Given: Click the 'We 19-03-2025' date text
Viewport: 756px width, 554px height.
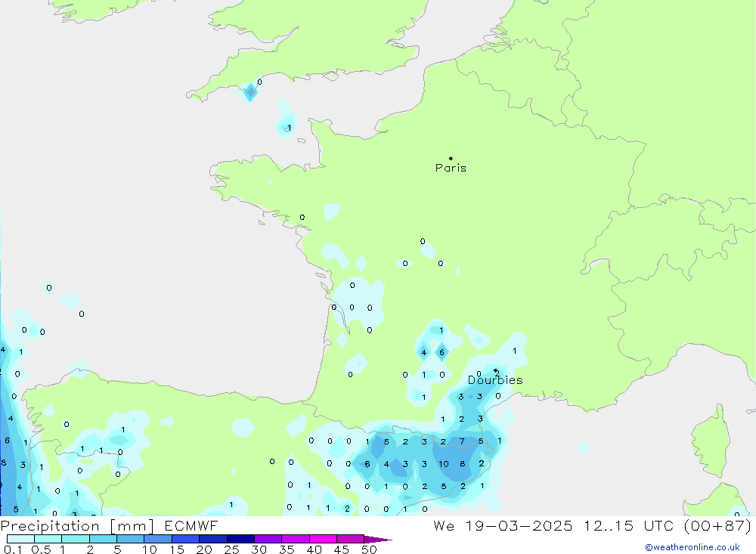Looking at the screenshot, I should click(503, 525).
